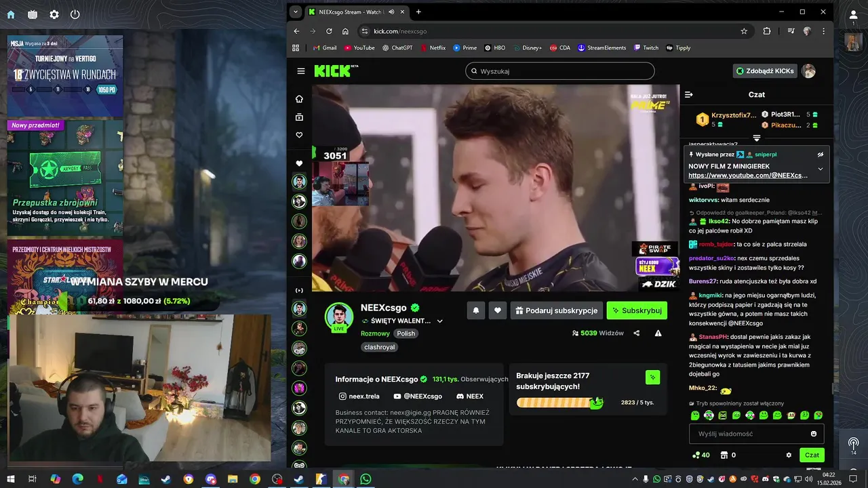Open the channel points 40 icon
The height and width of the screenshot is (488, 868).
[701, 455]
